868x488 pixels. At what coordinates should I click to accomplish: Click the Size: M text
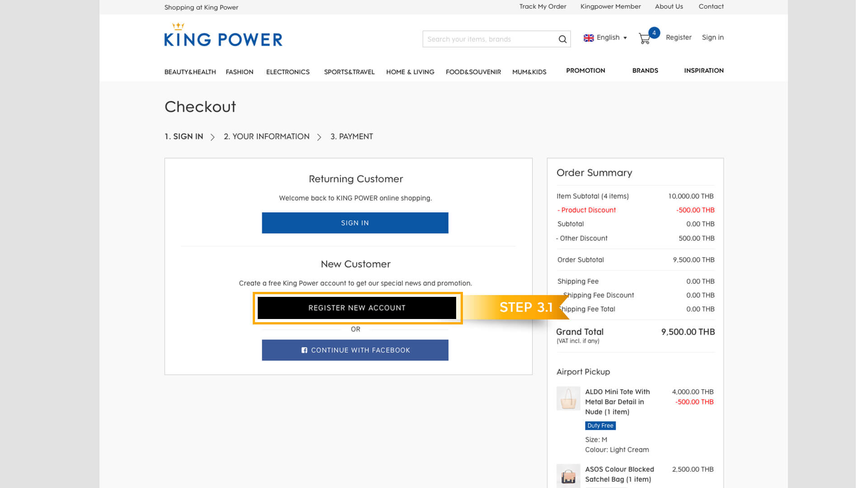(596, 440)
